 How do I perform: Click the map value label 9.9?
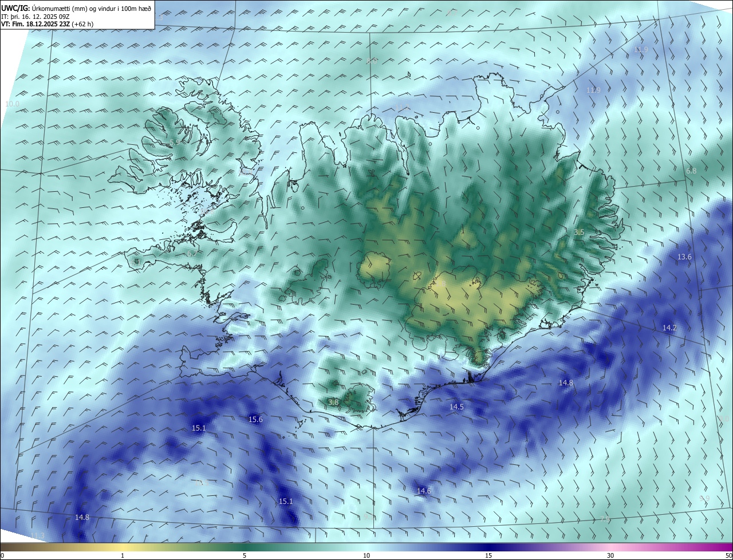[x=704, y=498]
